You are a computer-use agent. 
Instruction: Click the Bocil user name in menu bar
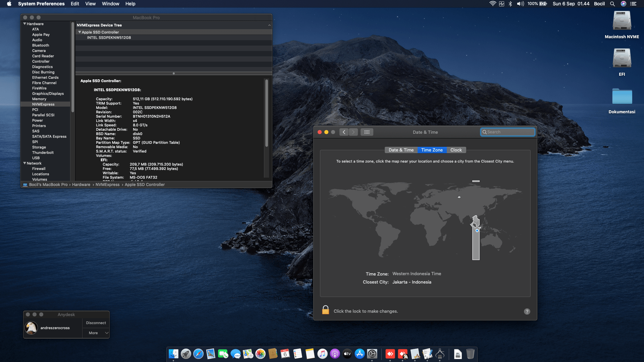pyautogui.click(x=599, y=4)
